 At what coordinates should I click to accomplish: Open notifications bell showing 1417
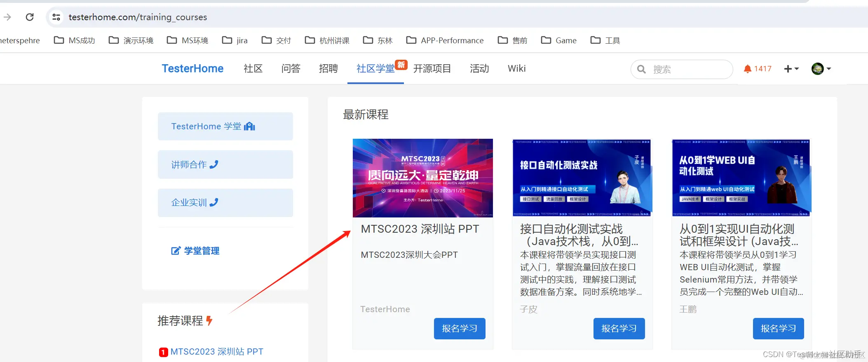tap(758, 69)
